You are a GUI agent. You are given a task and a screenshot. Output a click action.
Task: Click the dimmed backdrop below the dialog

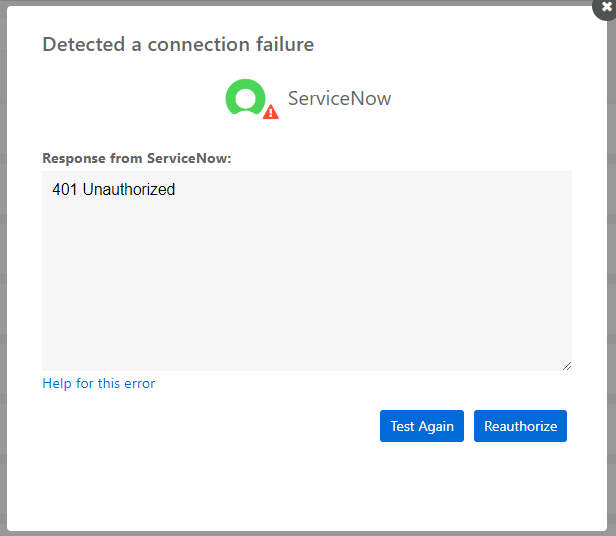pyautogui.click(x=306, y=533)
